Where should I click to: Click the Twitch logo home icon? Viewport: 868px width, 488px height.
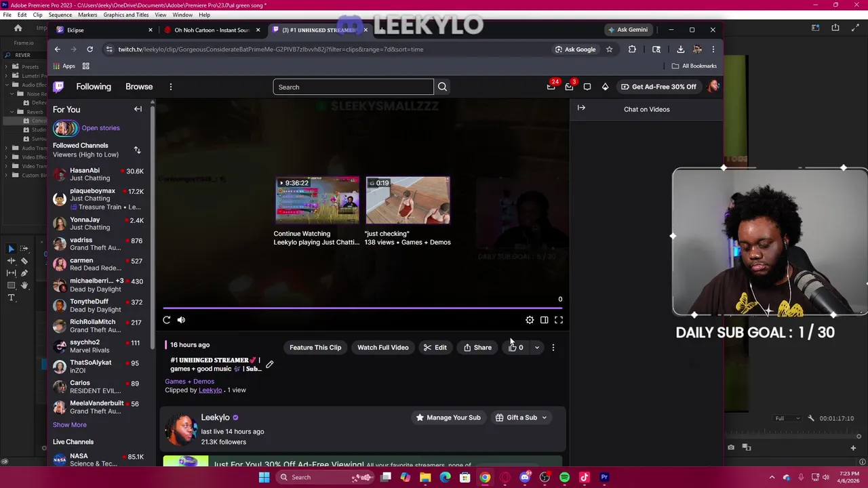(x=59, y=87)
